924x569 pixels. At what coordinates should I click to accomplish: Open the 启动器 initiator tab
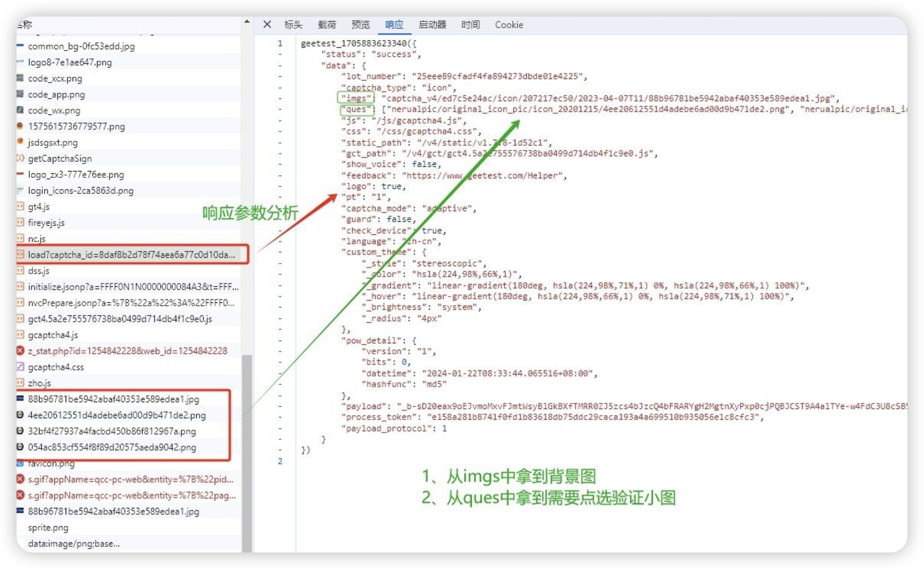[432, 25]
